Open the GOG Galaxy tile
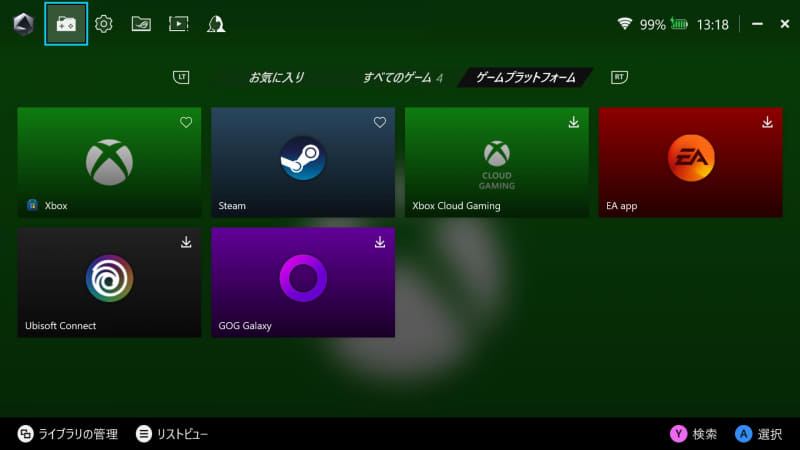 point(303,282)
